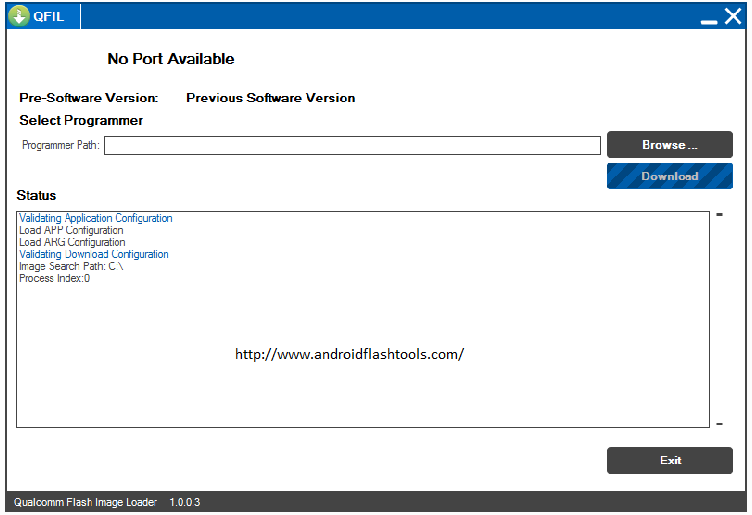
Task: Click the Exit button
Action: coord(669,460)
